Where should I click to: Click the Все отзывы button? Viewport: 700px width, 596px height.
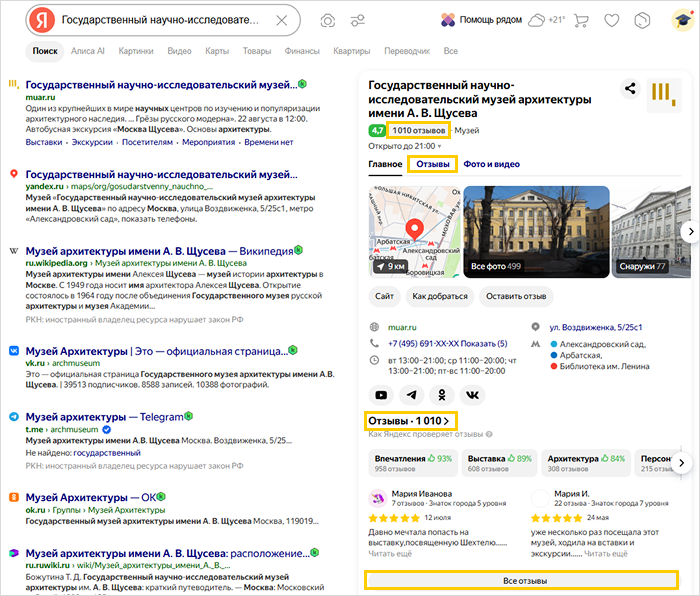tap(521, 580)
